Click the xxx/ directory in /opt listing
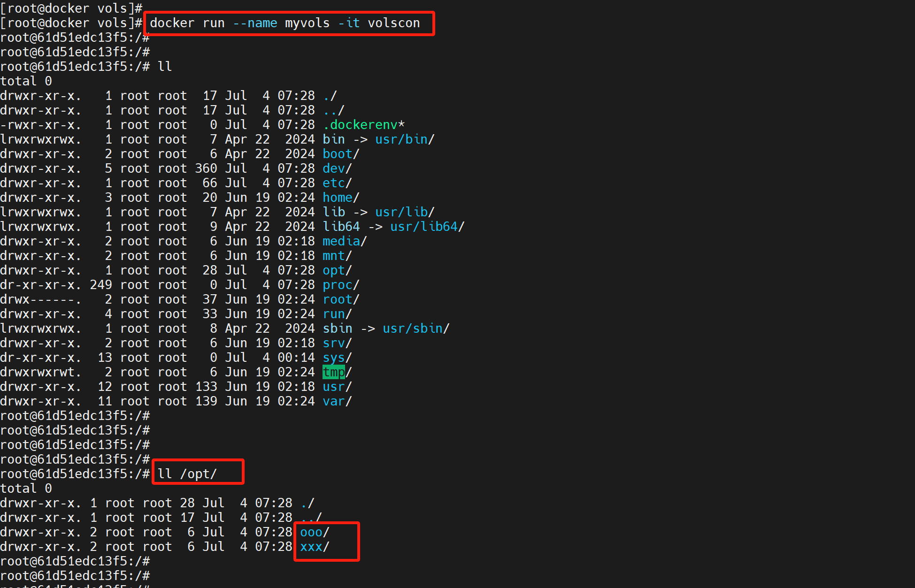 tap(315, 547)
